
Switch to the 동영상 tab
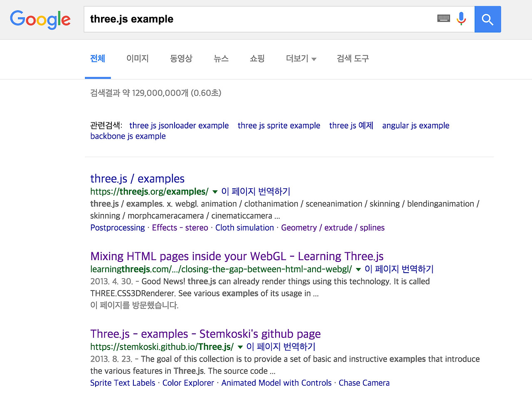pyautogui.click(x=181, y=59)
